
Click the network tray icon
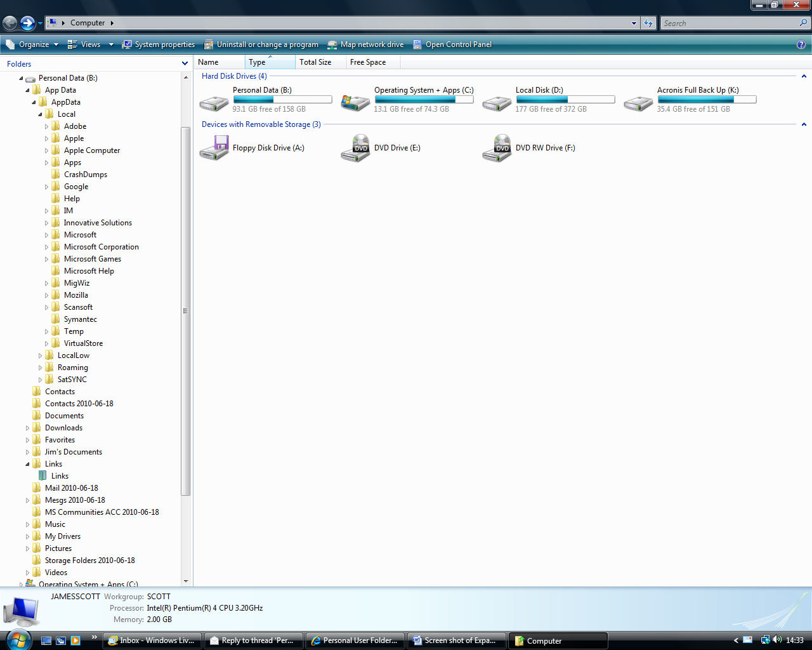pyautogui.click(x=765, y=640)
